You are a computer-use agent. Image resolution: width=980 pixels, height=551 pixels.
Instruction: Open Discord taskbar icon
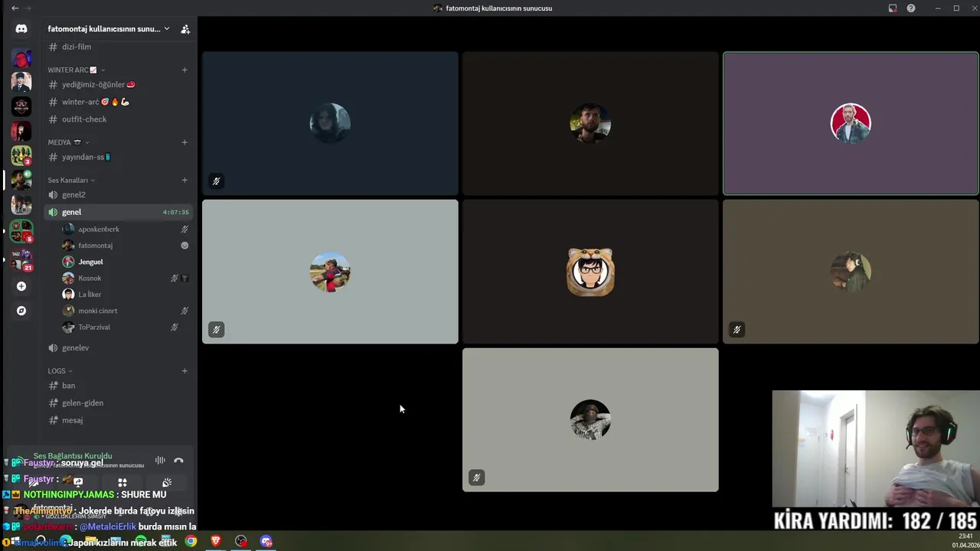266,541
